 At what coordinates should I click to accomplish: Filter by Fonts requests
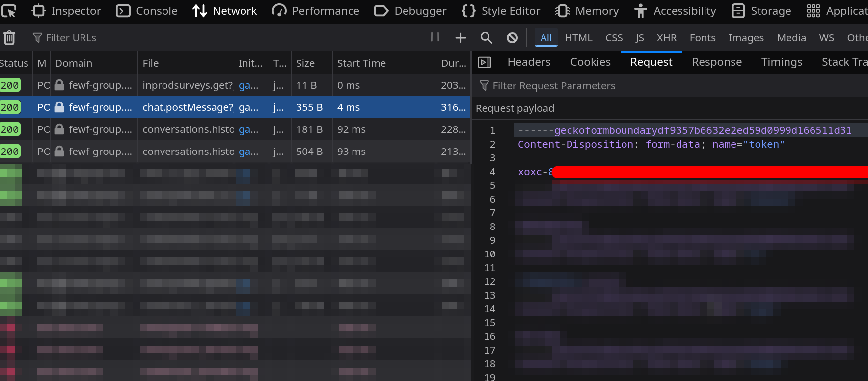coord(703,38)
